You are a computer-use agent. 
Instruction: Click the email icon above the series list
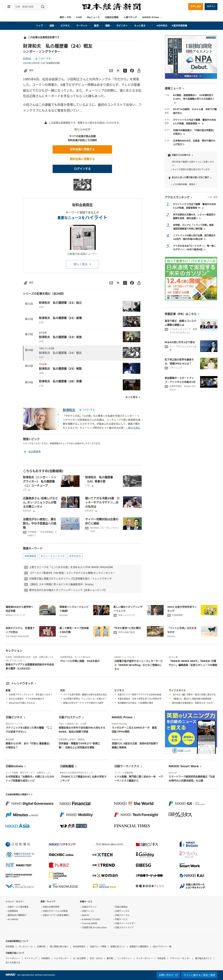point(111,283)
